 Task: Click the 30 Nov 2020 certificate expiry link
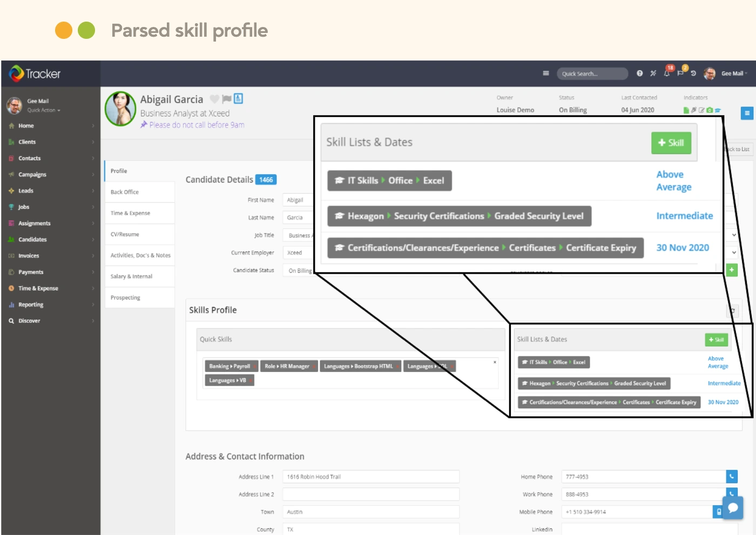coord(723,402)
